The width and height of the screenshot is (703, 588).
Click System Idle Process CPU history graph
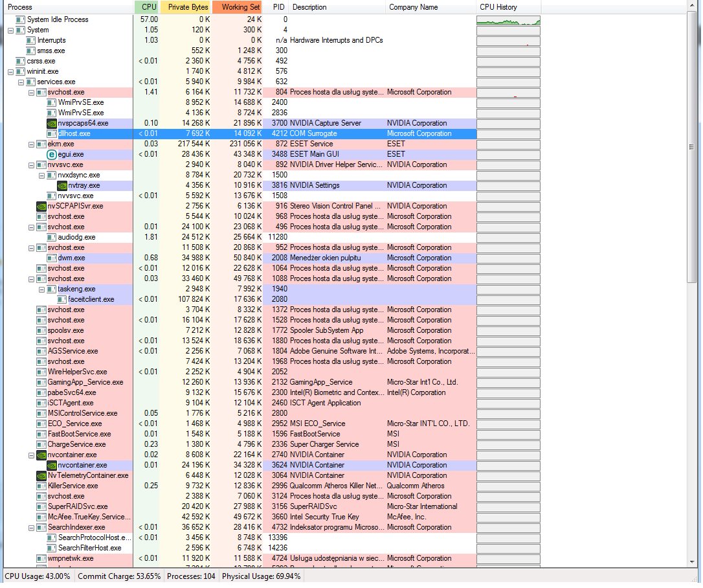508,20
